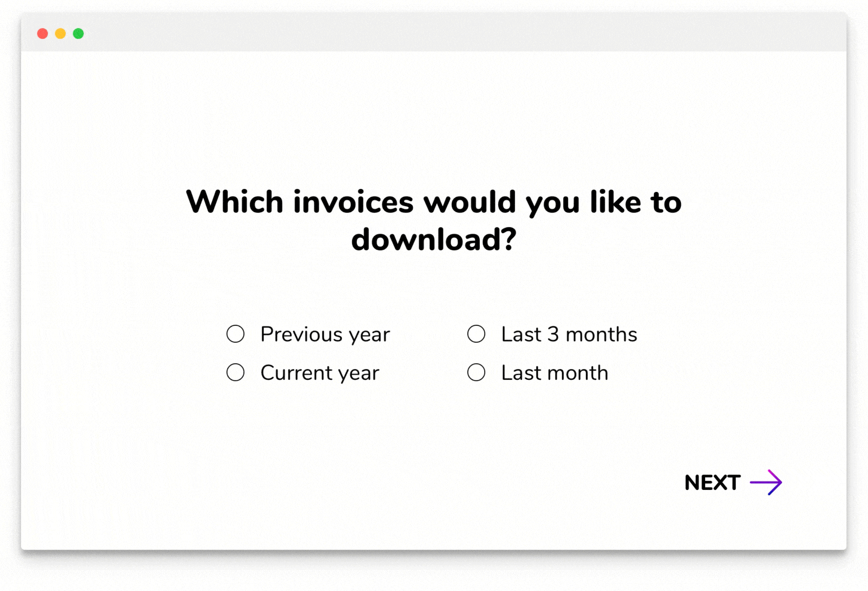Close the window with the red dot
The height and width of the screenshot is (591, 868).
point(43,34)
